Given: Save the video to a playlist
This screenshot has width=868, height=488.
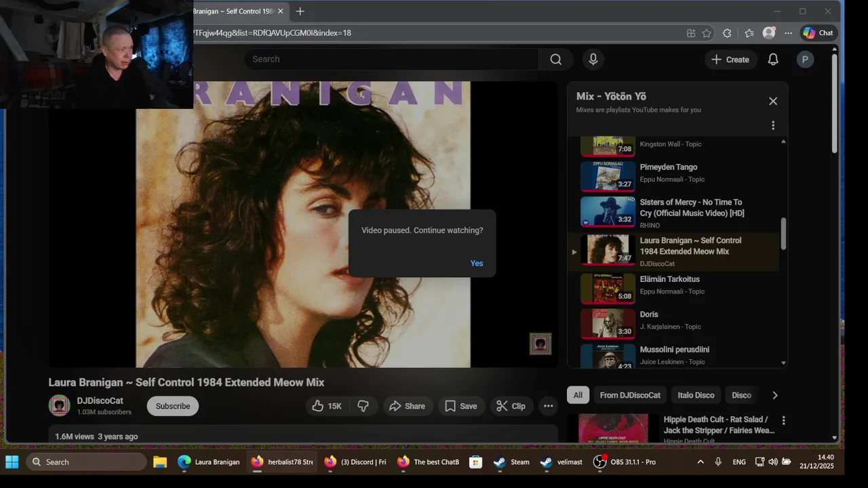Looking at the screenshot, I should point(461,406).
